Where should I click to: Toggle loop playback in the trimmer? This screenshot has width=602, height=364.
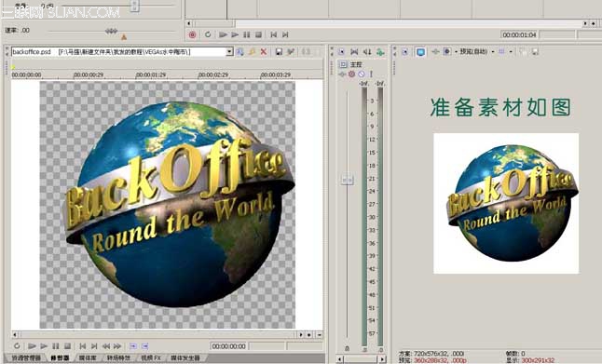coord(17,346)
